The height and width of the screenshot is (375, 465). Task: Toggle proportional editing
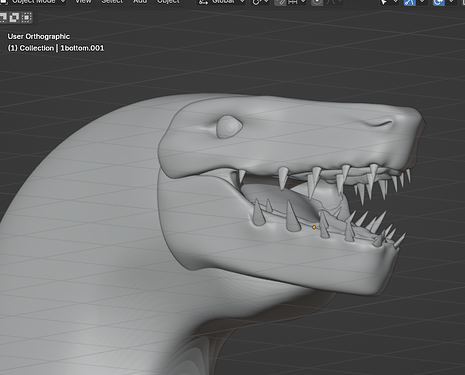click(x=317, y=2)
